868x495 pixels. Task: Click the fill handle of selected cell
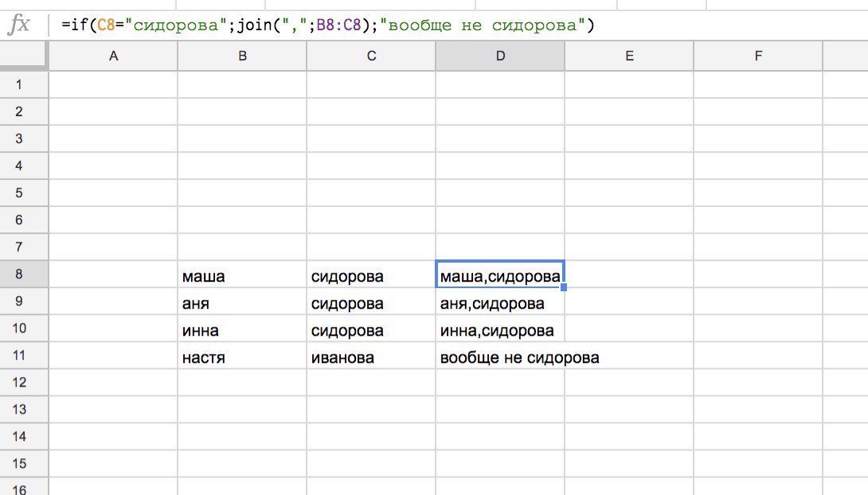[564, 287]
